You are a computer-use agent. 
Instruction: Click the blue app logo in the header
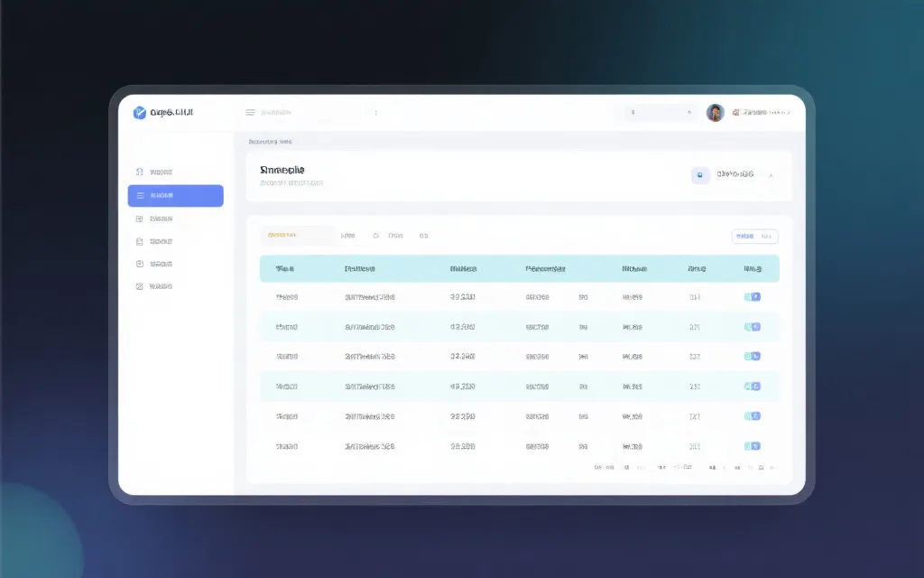point(140,113)
